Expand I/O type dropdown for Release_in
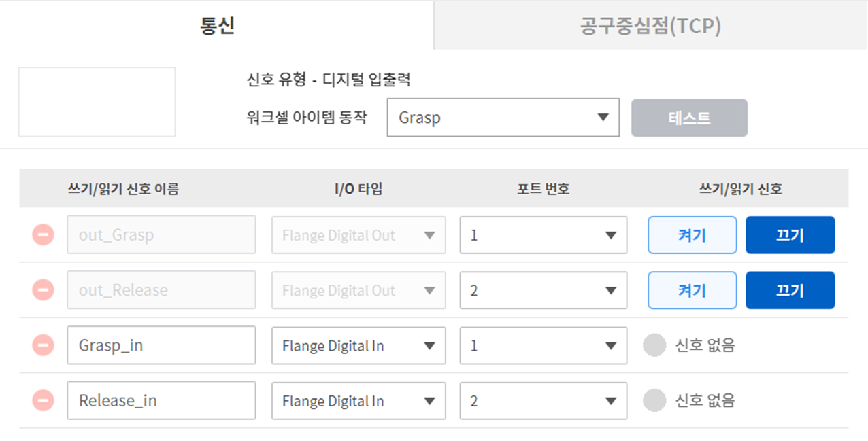This screenshot has height=441, width=868. 358,401
